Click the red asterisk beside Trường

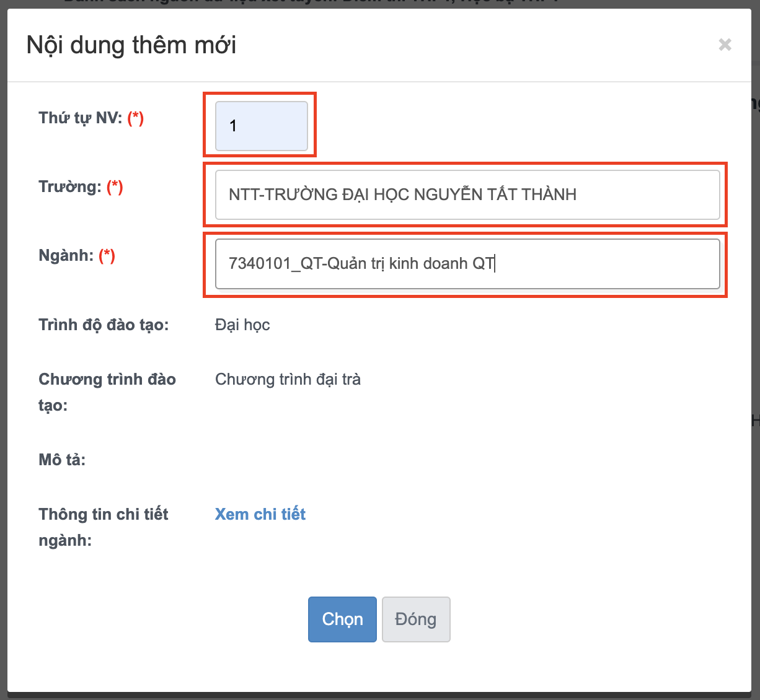pyautogui.click(x=115, y=187)
